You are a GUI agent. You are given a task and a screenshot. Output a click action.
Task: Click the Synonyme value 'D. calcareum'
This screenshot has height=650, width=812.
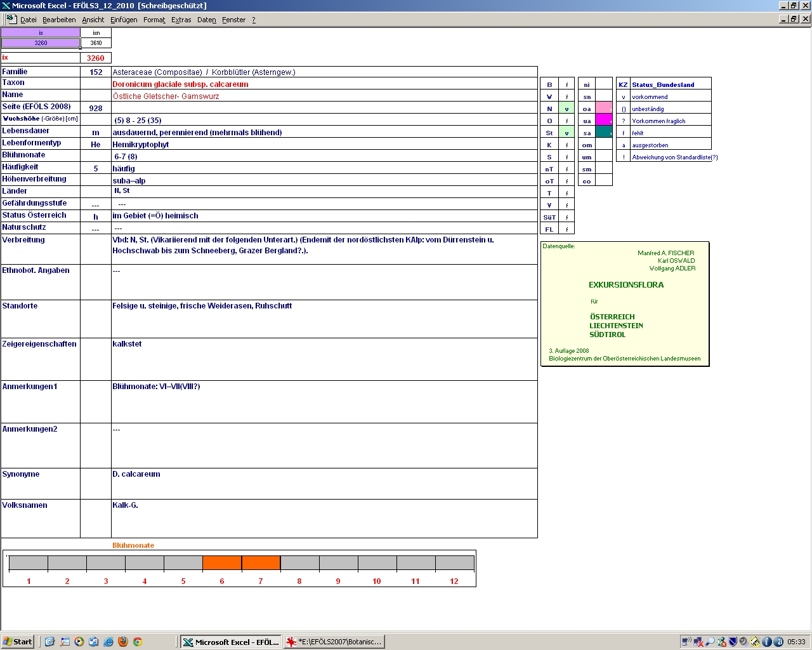tap(136, 474)
